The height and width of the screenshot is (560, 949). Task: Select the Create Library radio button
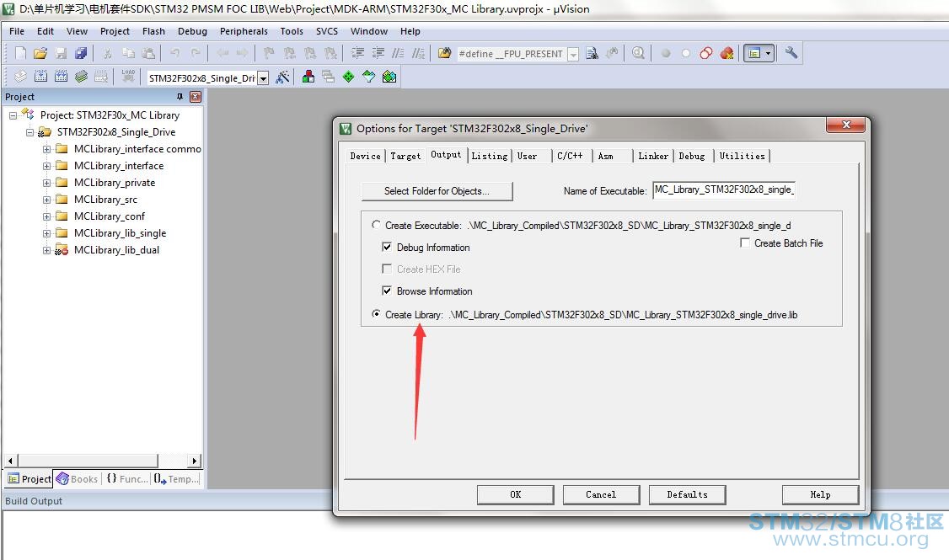point(376,314)
